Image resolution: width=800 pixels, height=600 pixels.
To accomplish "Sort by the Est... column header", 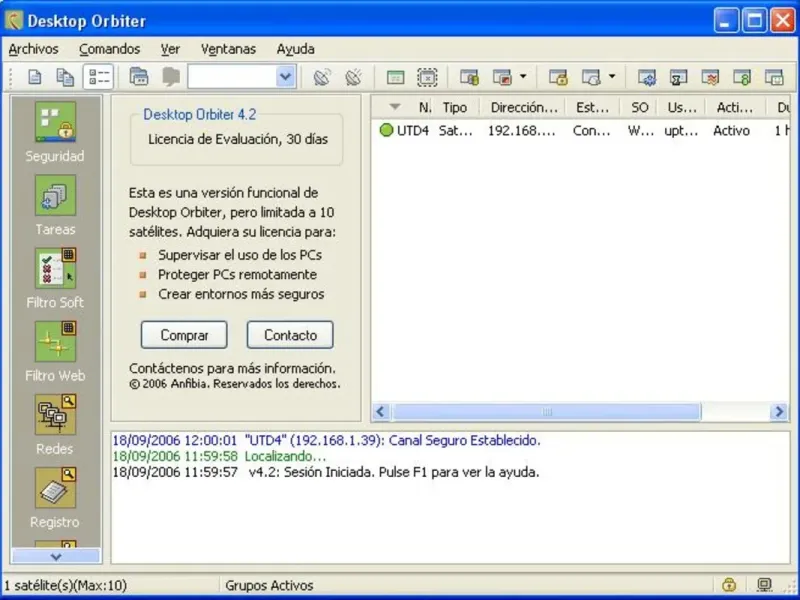I will 592,107.
